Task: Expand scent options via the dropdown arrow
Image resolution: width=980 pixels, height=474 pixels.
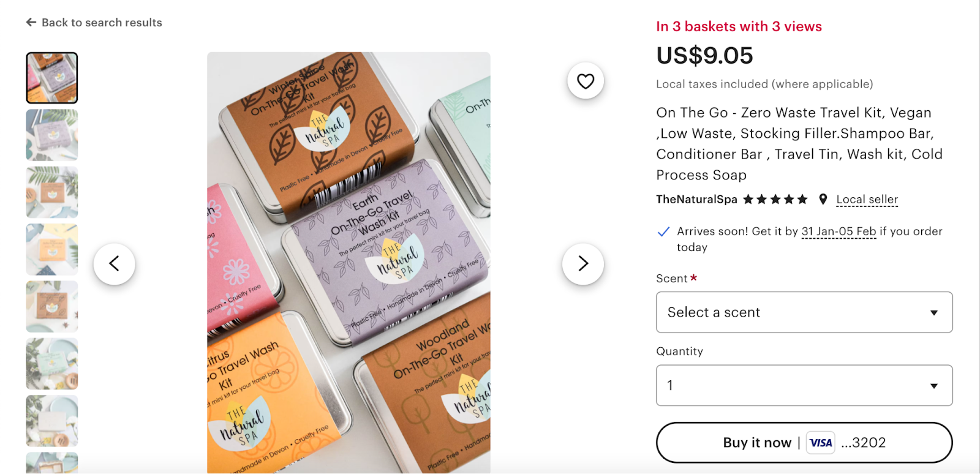Action: [934, 313]
